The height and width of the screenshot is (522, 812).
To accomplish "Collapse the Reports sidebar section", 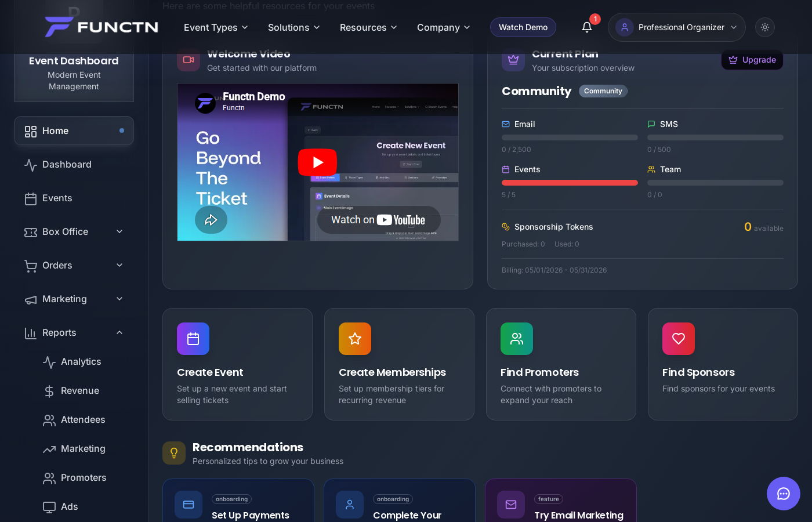I will [74, 333].
